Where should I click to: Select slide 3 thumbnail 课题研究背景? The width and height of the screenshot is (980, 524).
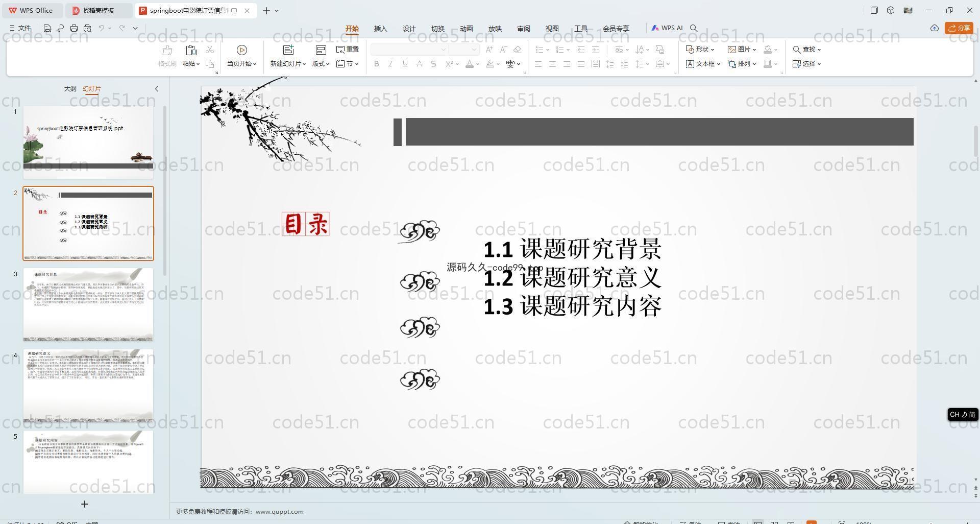88,304
